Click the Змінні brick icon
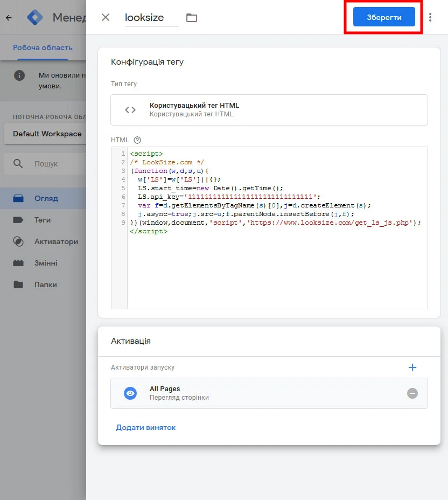Viewport: 448px width, 500px height. coord(18,263)
